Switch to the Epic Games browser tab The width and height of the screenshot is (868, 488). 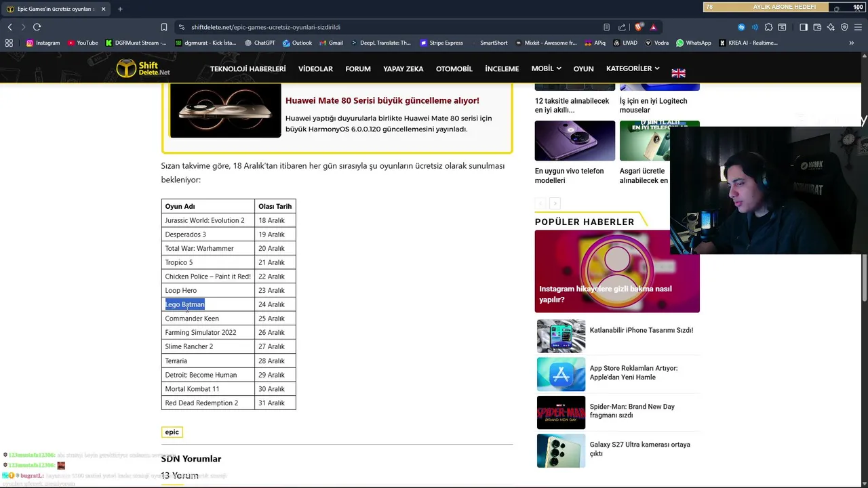pyautogui.click(x=54, y=9)
